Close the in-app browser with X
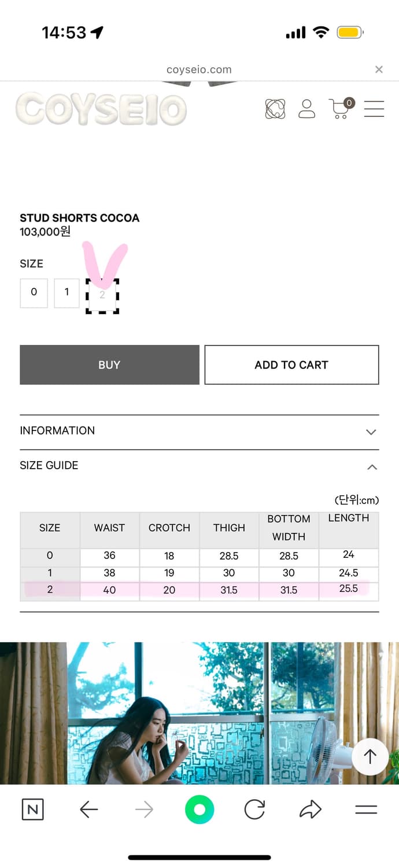This screenshot has height=868, width=399. point(379,69)
